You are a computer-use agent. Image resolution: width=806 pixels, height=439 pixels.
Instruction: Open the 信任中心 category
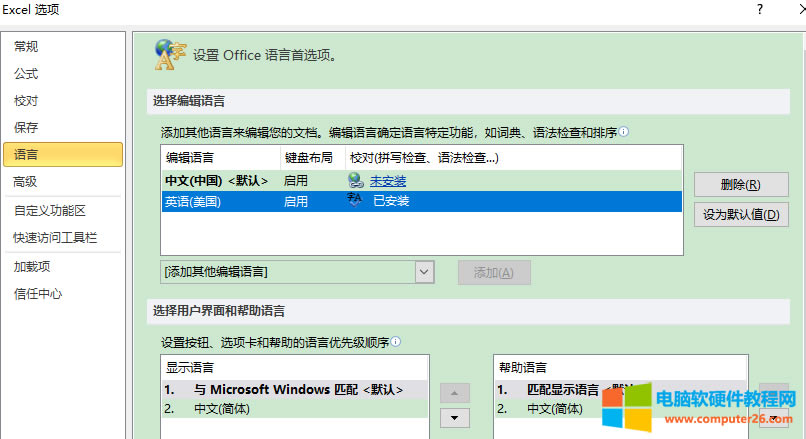point(38,294)
